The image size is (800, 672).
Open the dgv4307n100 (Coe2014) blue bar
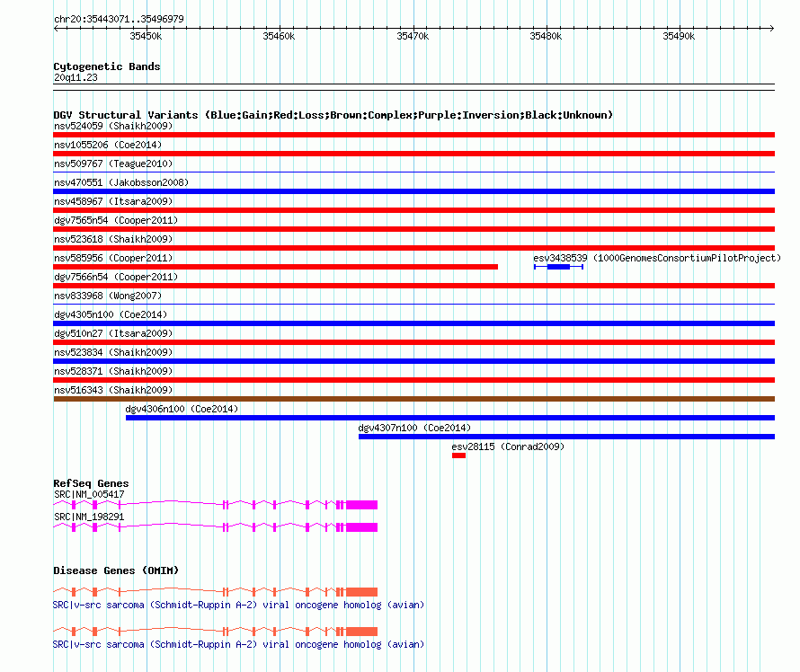tap(566, 437)
